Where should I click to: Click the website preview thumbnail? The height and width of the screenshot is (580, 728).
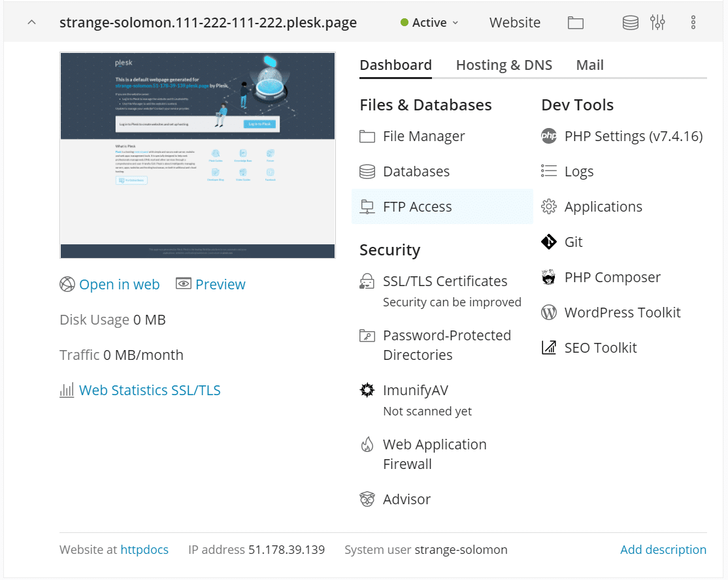[197, 155]
